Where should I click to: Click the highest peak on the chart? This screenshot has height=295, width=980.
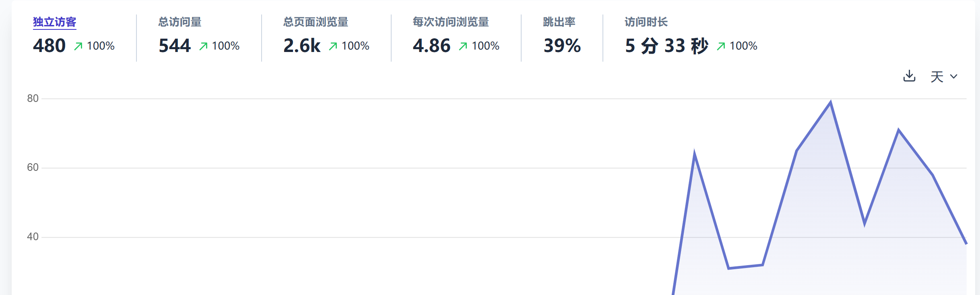(831, 102)
